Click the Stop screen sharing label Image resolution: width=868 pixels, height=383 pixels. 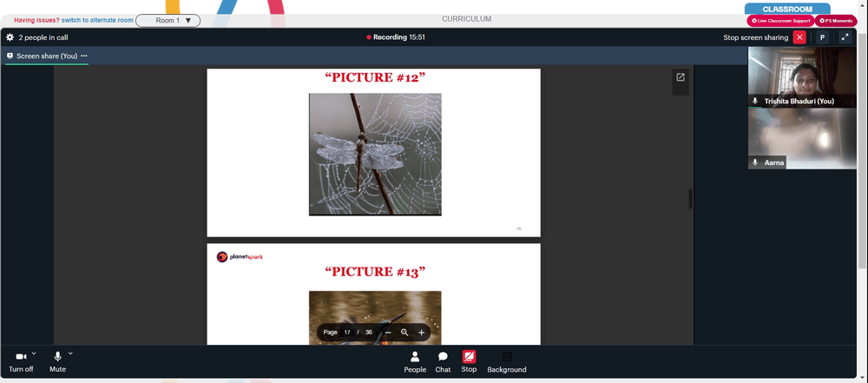click(x=756, y=37)
